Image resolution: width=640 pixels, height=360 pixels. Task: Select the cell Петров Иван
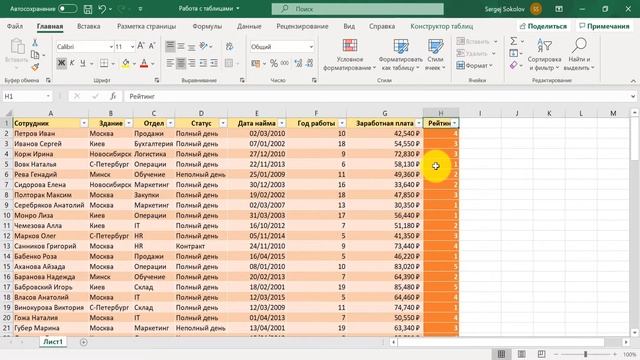tap(51, 133)
